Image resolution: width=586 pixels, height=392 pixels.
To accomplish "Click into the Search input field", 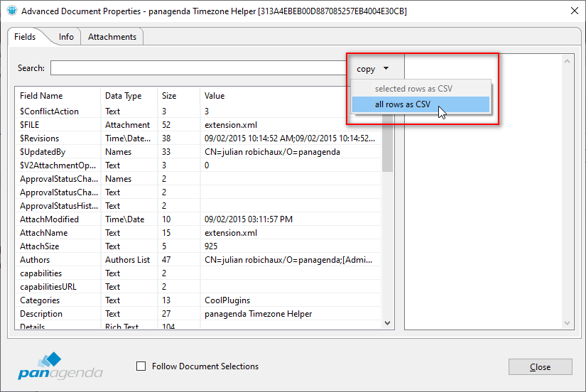I will pyautogui.click(x=199, y=68).
